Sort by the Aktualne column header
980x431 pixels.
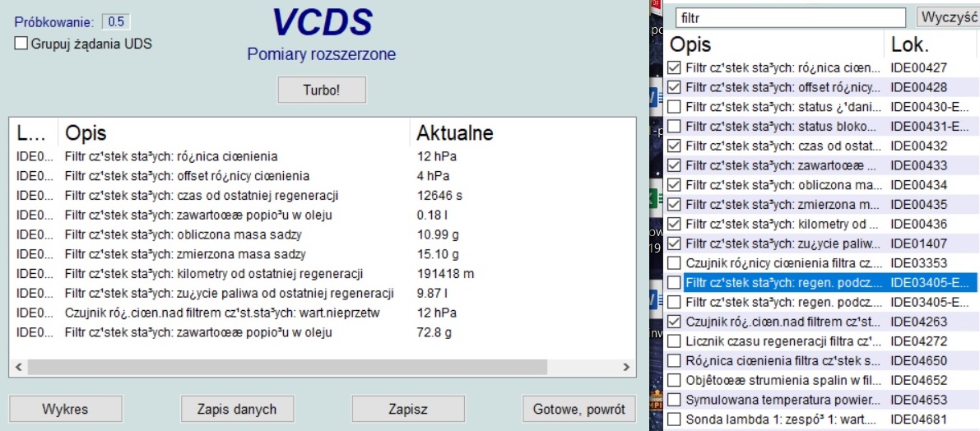tap(454, 133)
